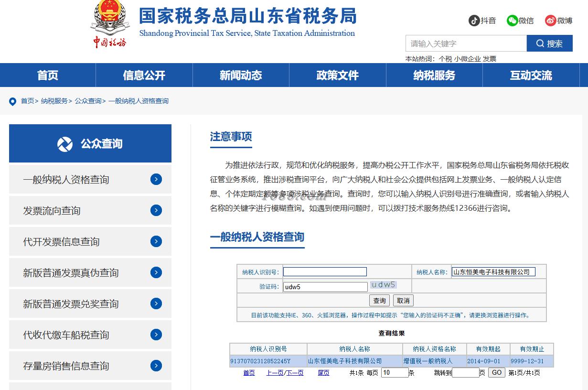Click the arrow icon beside 代开发票信息查询

[x=156, y=241]
